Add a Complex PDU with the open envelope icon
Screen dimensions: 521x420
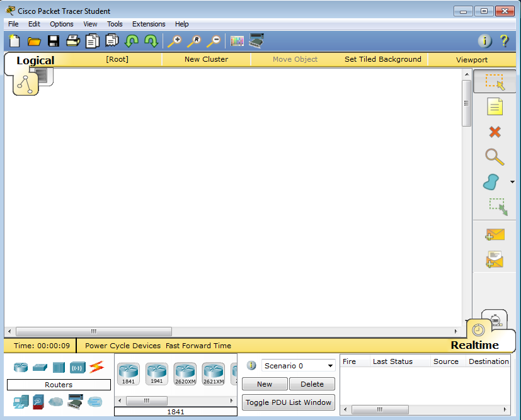click(495, 259)
